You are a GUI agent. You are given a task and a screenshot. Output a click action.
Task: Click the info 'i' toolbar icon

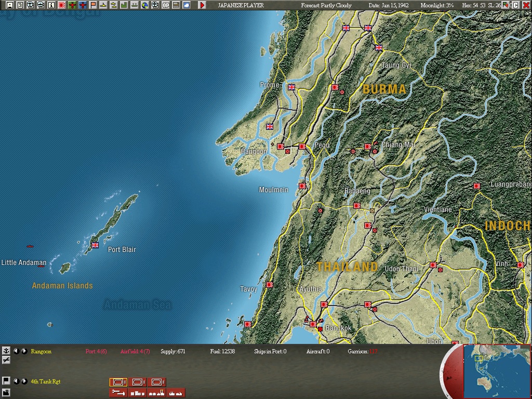point(51,5)
